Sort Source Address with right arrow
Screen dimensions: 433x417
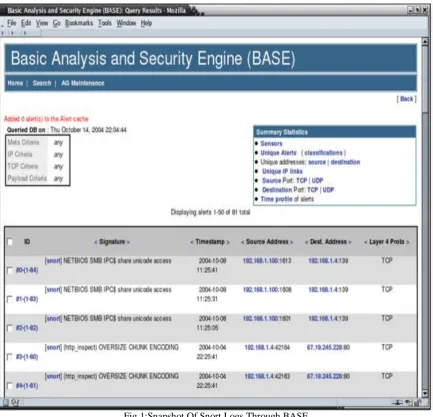[x=291, y=242]
